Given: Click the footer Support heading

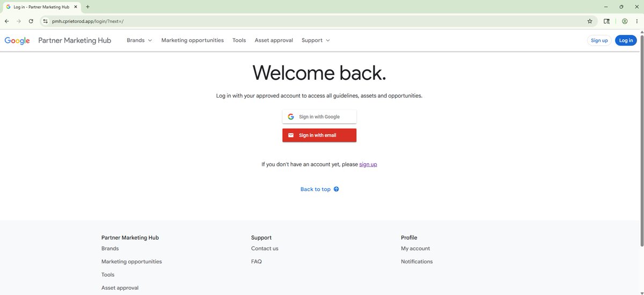Looking at the screenshot, I should click(x=261, y=238).
